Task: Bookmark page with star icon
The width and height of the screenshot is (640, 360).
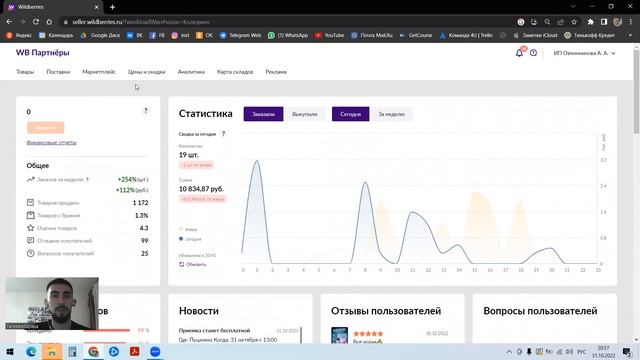Action: click(x=574, y=22)
